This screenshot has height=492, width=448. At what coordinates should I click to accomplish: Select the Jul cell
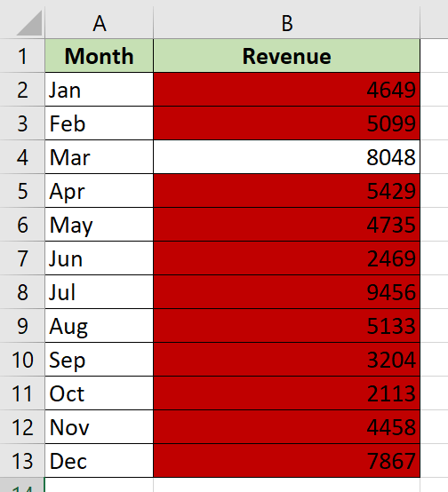coord(100,292)
